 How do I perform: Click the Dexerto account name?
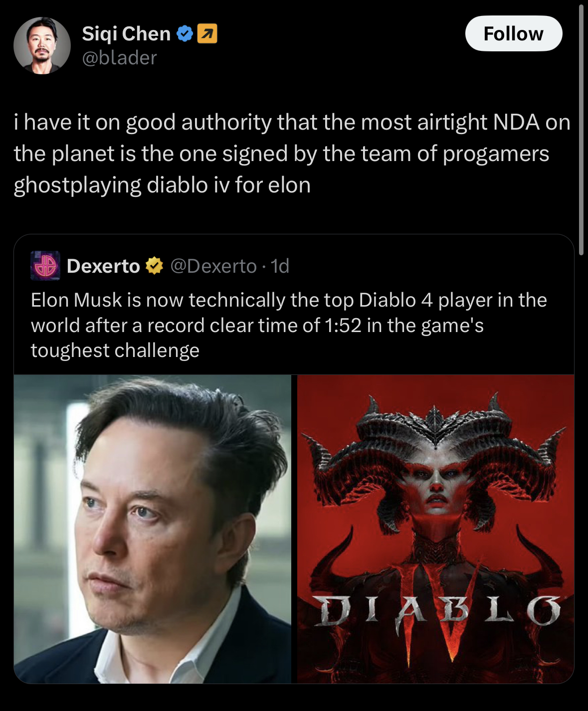tap(103, 266)
